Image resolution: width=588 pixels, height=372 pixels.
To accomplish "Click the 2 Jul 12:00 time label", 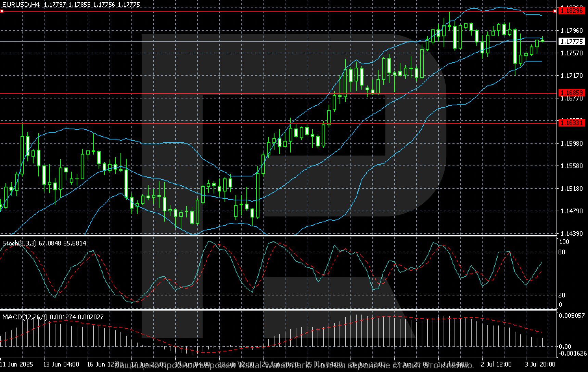I will (x=496, y=364).
